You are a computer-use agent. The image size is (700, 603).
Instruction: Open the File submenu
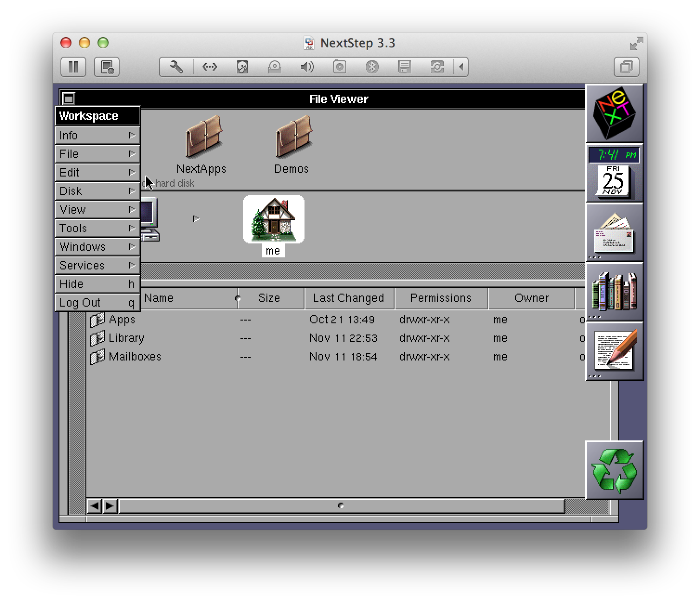pos(97,154)
